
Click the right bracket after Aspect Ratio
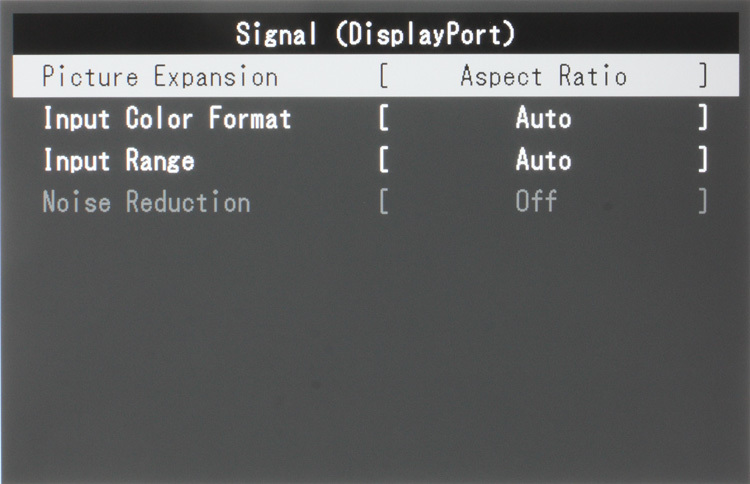click(x=703, y=77)
